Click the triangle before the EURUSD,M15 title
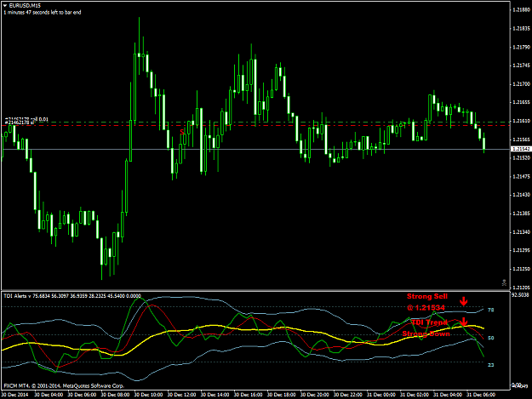Image resolution: width=532 pixels, height=399 pixels. (x=5, y=6)
